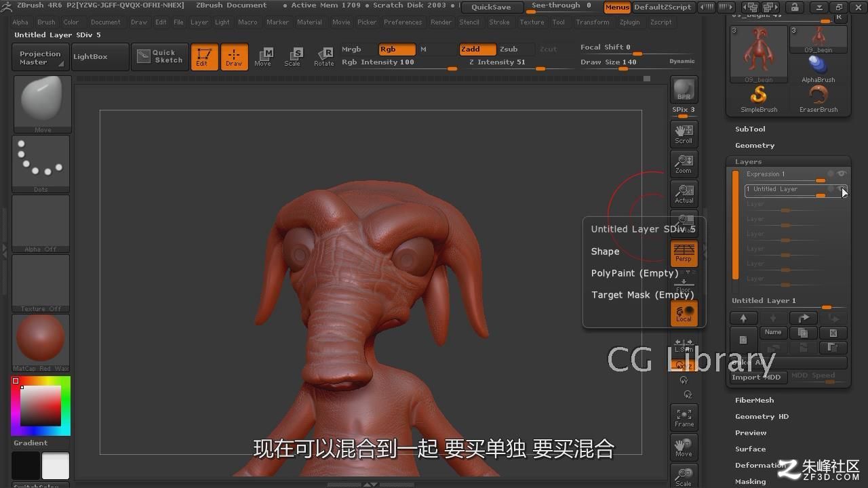Open the Dots stroke type selector

(41, 163)
